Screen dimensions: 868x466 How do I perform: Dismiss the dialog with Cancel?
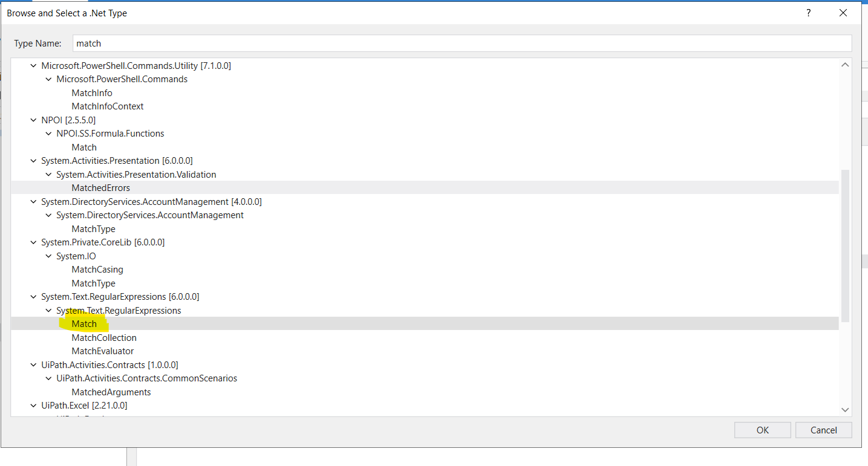point(823,430)
